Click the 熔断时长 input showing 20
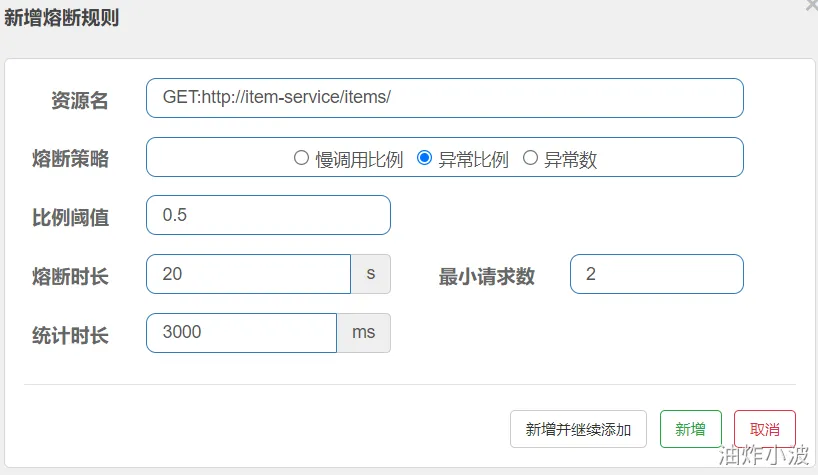This screenshot has height=475, width=818. 248,274
